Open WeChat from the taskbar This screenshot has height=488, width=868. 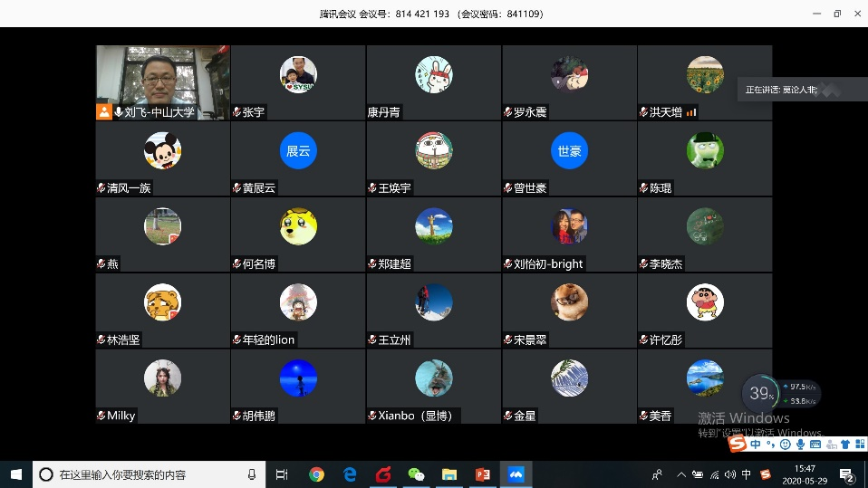coord(416,474)
